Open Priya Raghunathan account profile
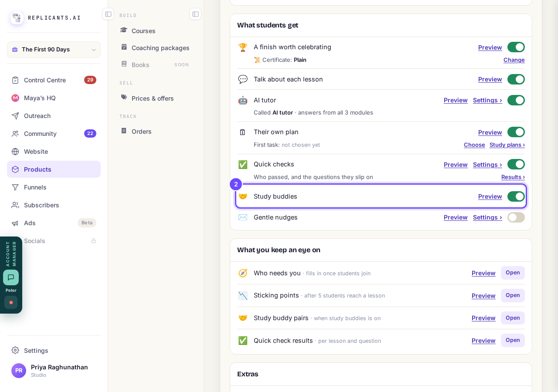The image size is (558, 392). click(54, 371)
